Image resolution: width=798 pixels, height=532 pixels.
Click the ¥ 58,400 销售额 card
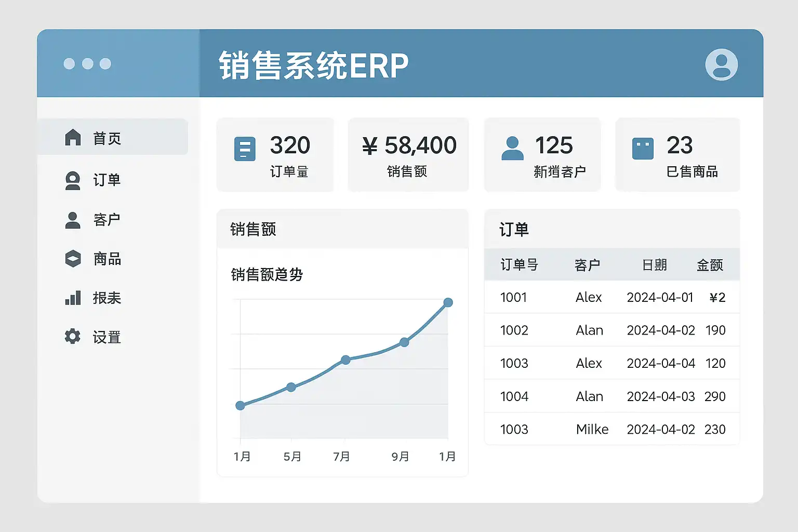pos(408,155)
